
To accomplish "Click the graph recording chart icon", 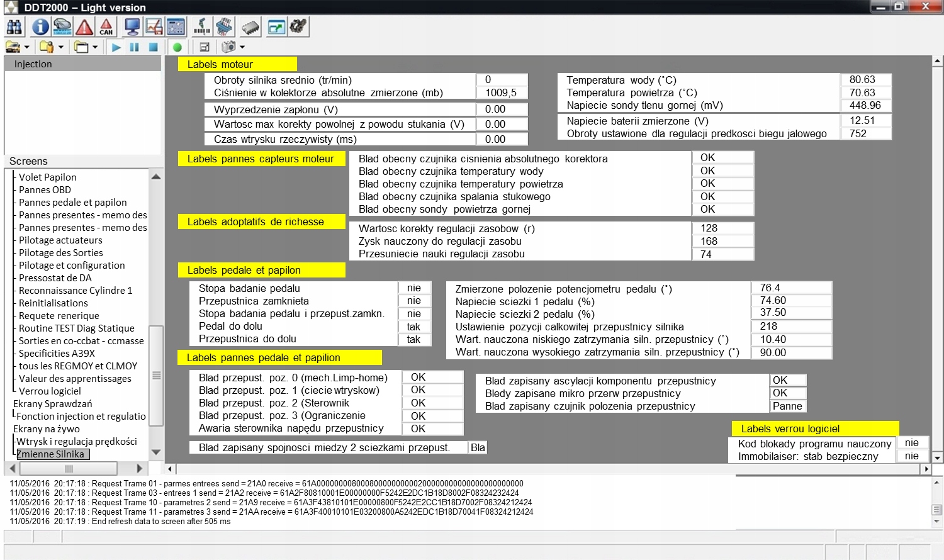I will point(154,27).
